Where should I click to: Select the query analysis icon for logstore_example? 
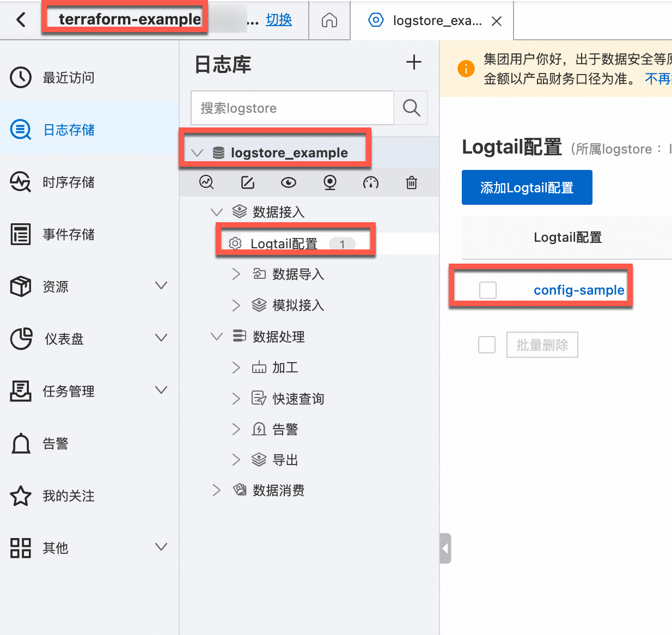(206, 182)
